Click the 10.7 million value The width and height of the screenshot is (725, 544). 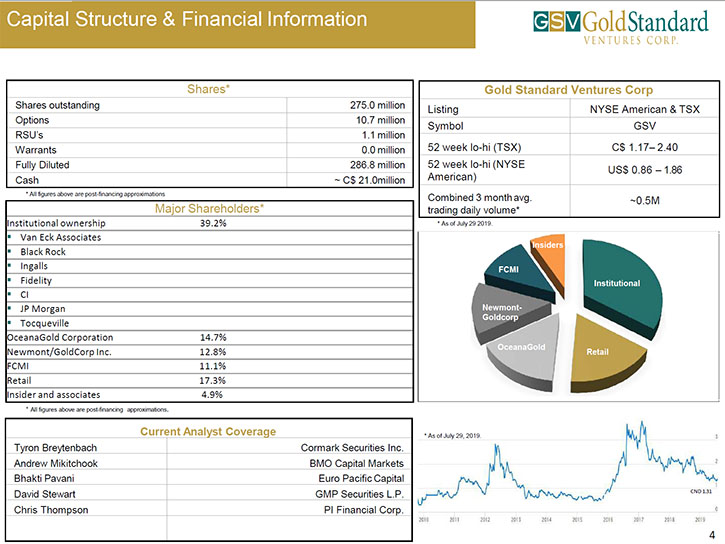tap(381, 120)
